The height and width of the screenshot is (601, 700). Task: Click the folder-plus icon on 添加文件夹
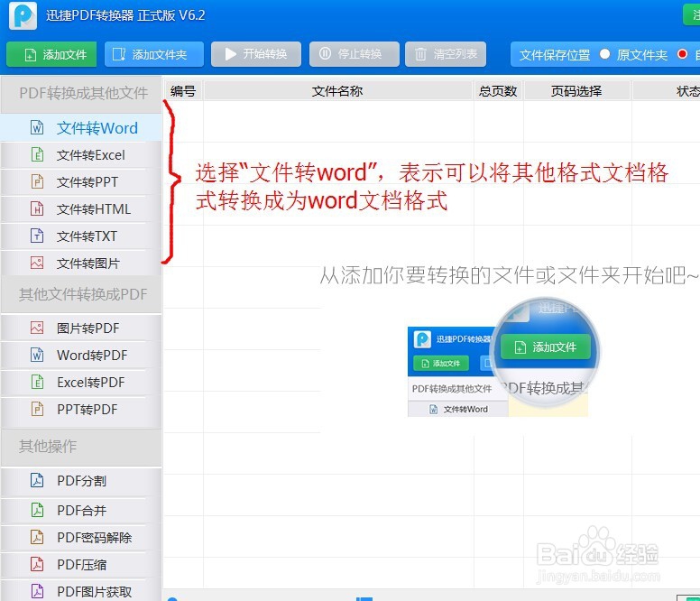(119, 54)
